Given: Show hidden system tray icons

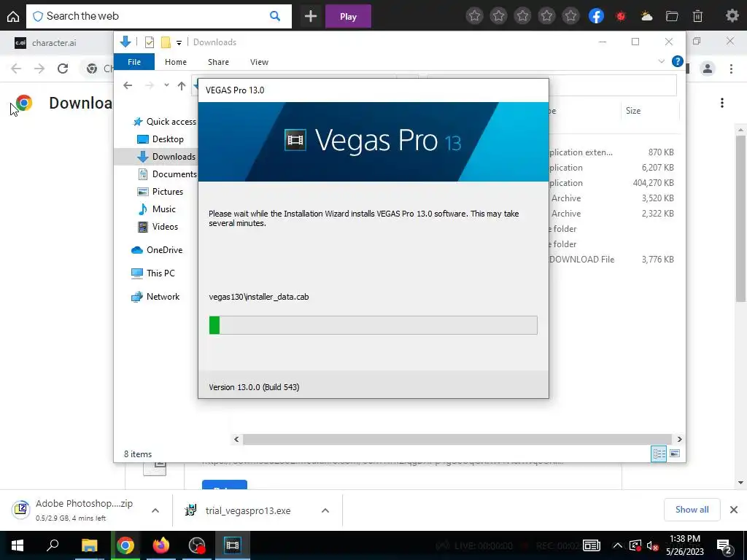Looking at the screenshot, I should (617, 545).
